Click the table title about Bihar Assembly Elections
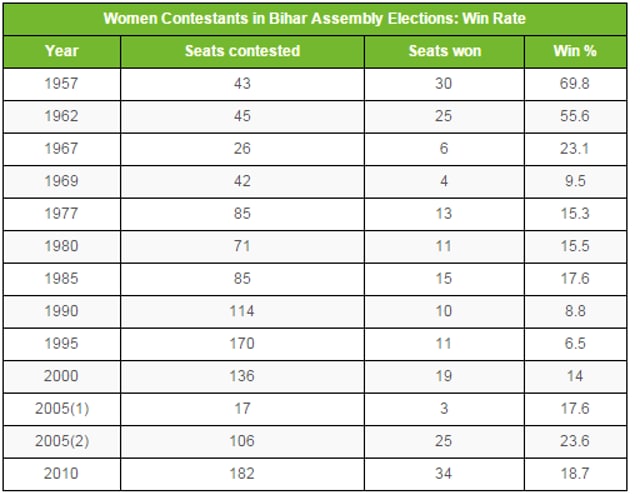The width and height of the screenshot is (640, 495). (x=315, y=19)
